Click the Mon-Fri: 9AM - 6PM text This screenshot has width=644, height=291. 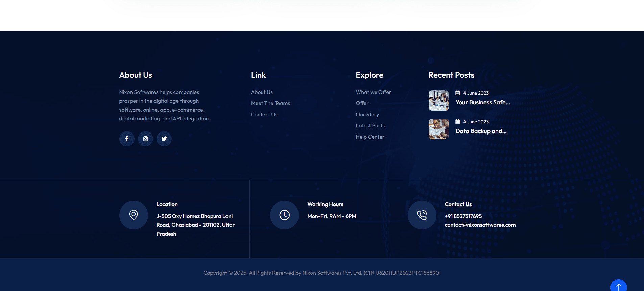(x=332, y=216)
